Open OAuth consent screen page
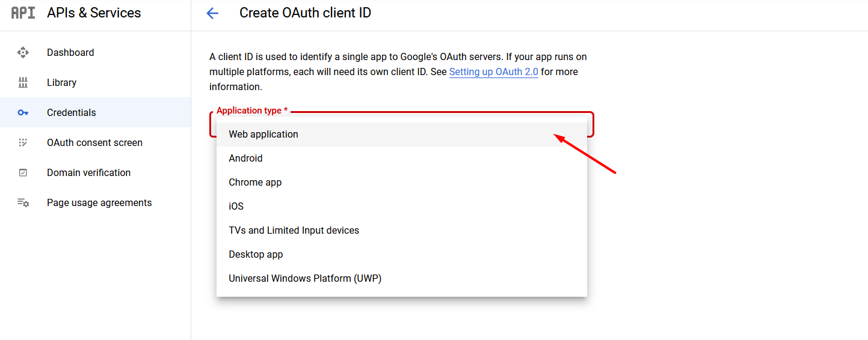The width and height of the screenshot is (868, 340). point(95,142)
